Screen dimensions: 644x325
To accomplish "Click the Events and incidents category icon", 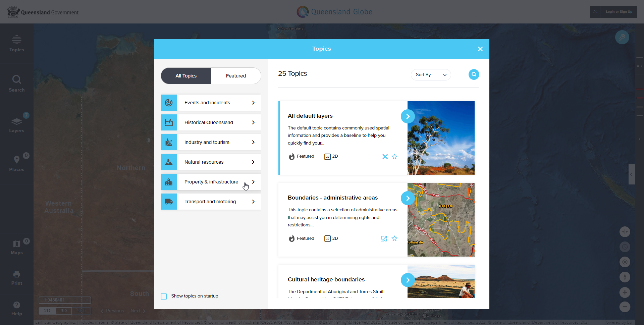I will pyautogui.click(x=169, y=103).
